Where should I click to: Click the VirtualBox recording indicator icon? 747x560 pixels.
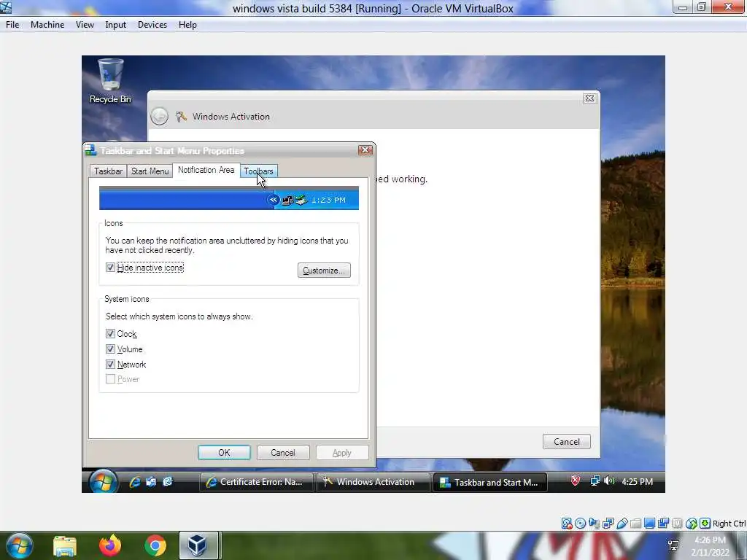(663, 524)
